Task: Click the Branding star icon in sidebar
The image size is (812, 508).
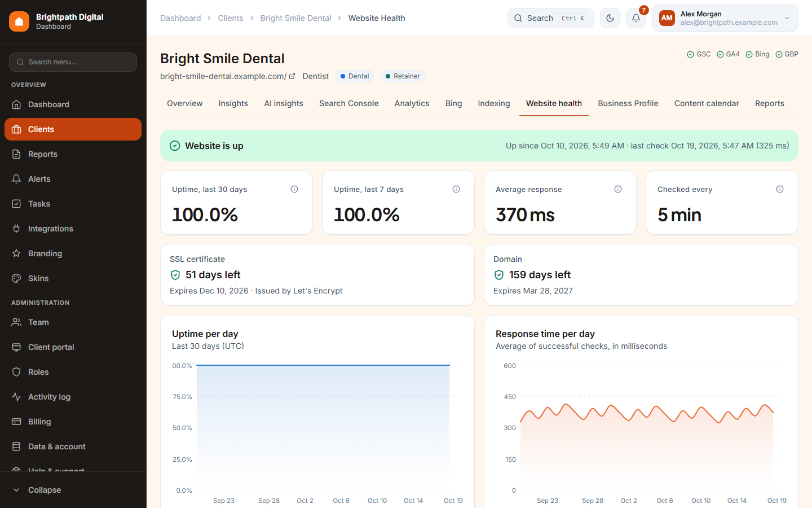Action: coord(16,253)
